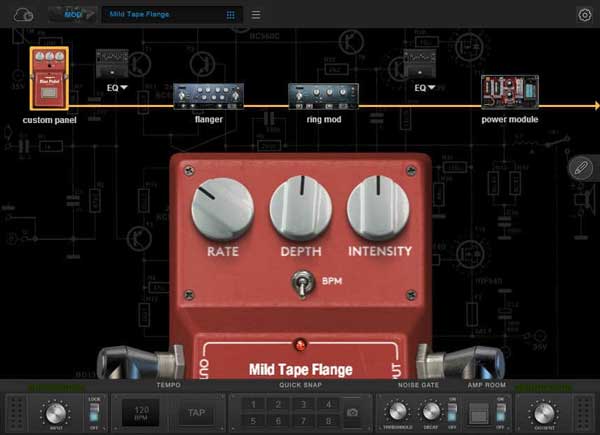This screenshot has height=435, width=600.
Task: Select Quick Snap slot 2
Action: (x=278, y=404)
